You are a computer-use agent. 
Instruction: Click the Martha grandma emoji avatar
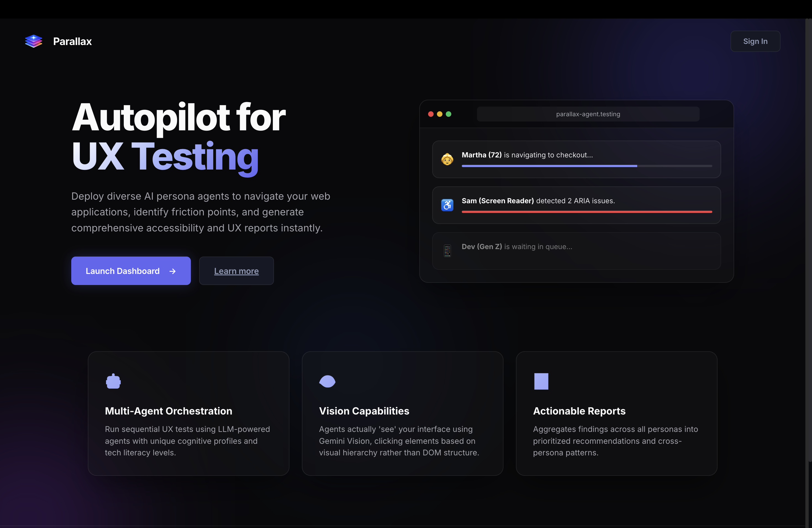(x=447, y=159)
